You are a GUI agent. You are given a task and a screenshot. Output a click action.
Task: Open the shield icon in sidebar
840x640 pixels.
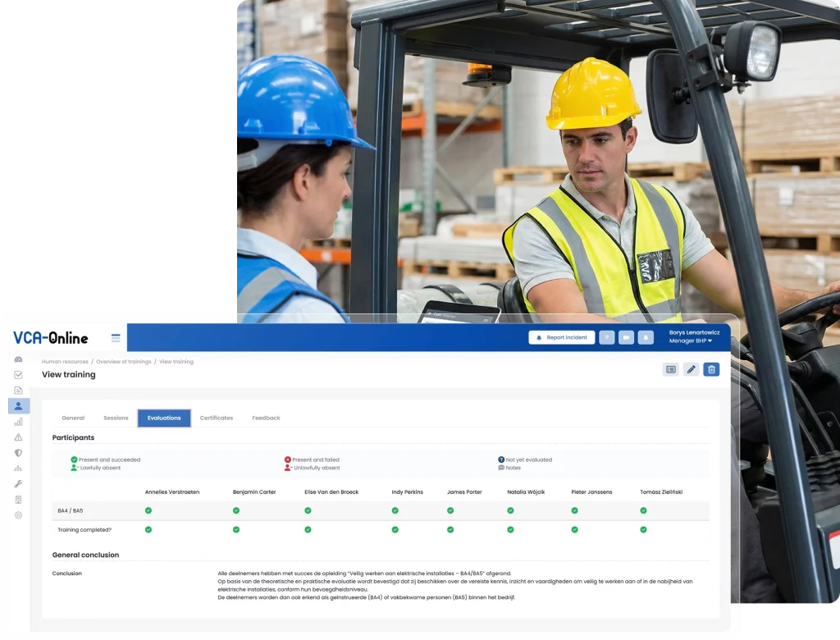tap(18, 453)
